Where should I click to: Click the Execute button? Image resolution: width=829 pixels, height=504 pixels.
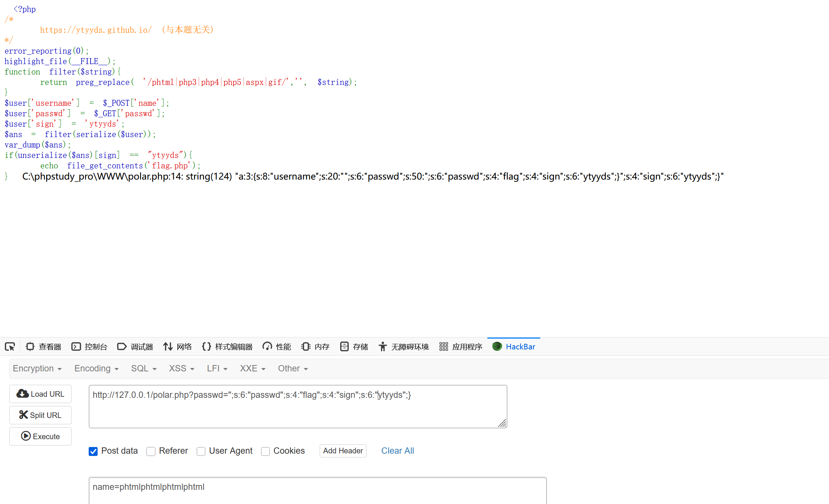tap(40, 436)
